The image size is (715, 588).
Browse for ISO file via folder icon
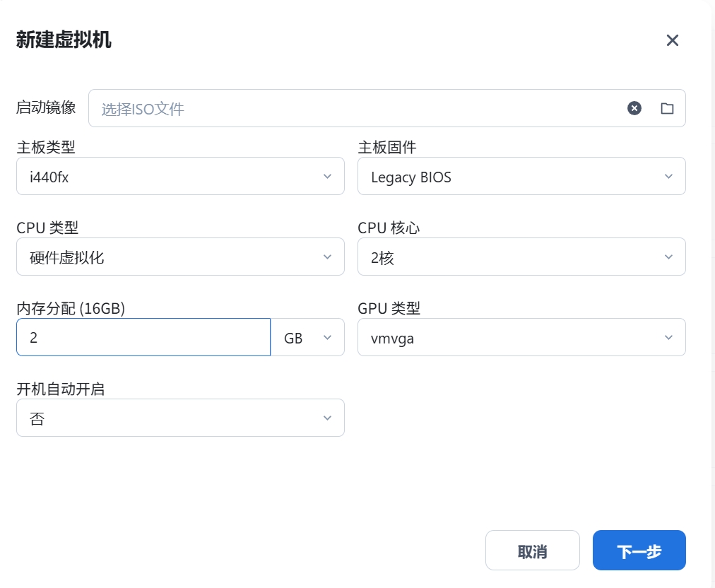(x=667, y=108)
